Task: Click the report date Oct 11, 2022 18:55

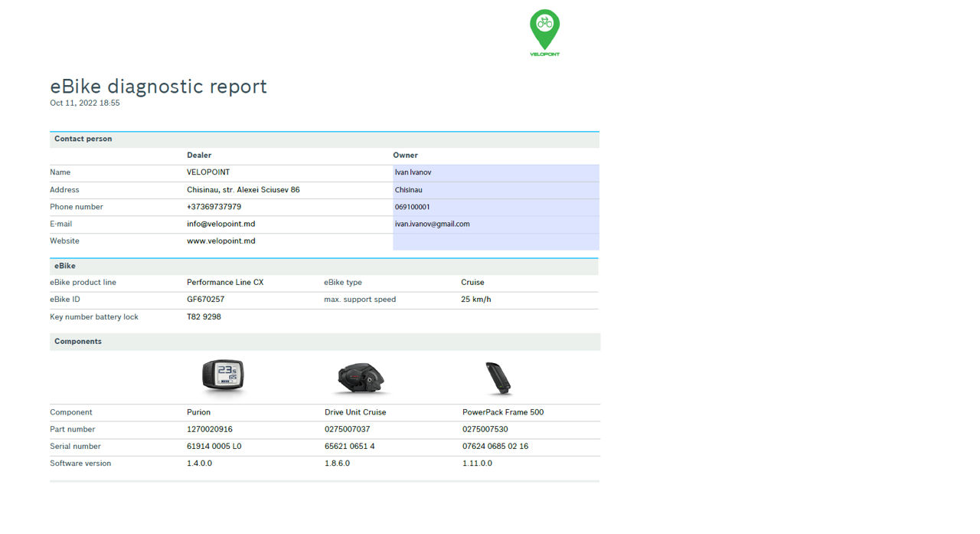Action: pos(85,103)
